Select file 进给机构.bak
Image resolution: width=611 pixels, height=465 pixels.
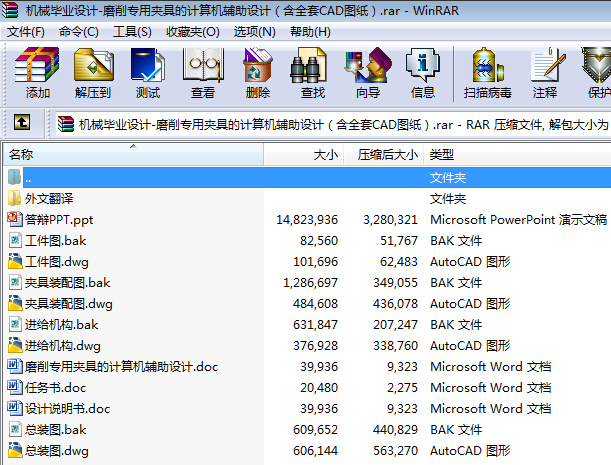(61, 325)
